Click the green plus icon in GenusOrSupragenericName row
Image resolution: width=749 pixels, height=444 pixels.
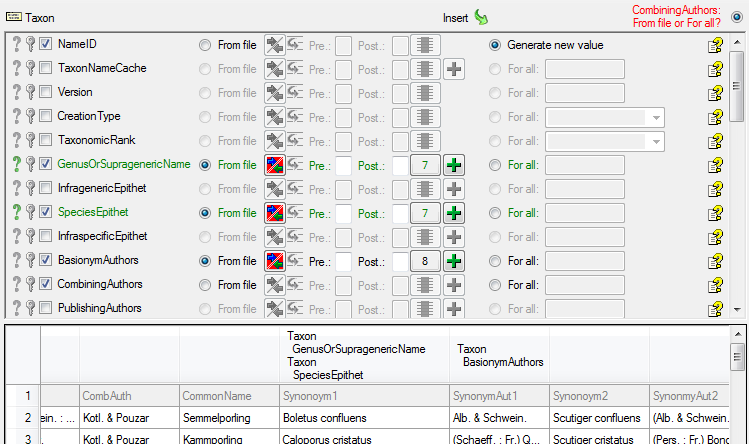454,165
